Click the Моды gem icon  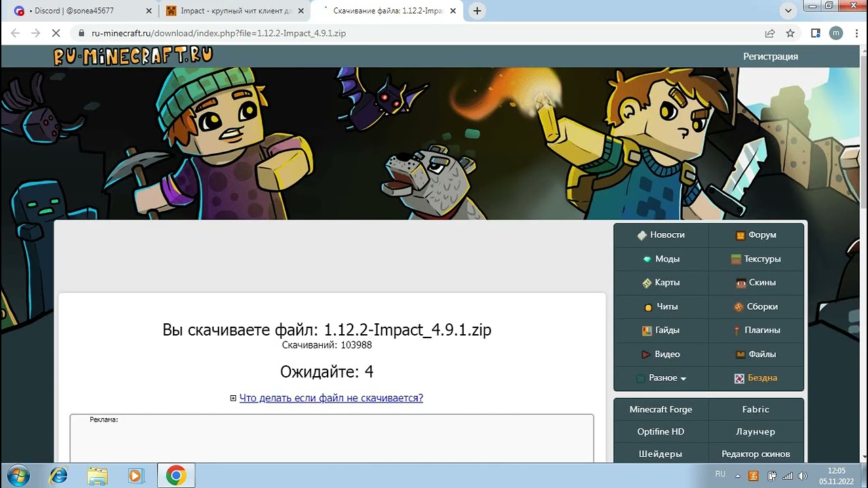(x=647, y=259)
